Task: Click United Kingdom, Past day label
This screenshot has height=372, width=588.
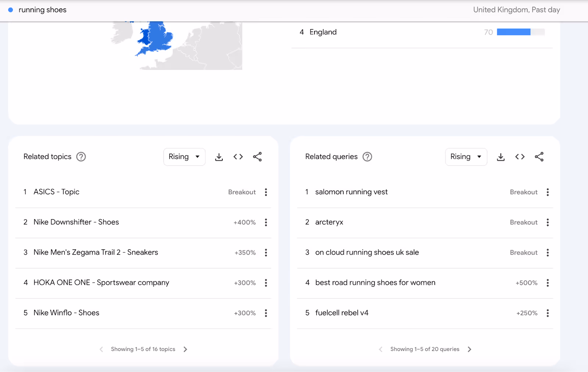Action: [x=516, y=10]
